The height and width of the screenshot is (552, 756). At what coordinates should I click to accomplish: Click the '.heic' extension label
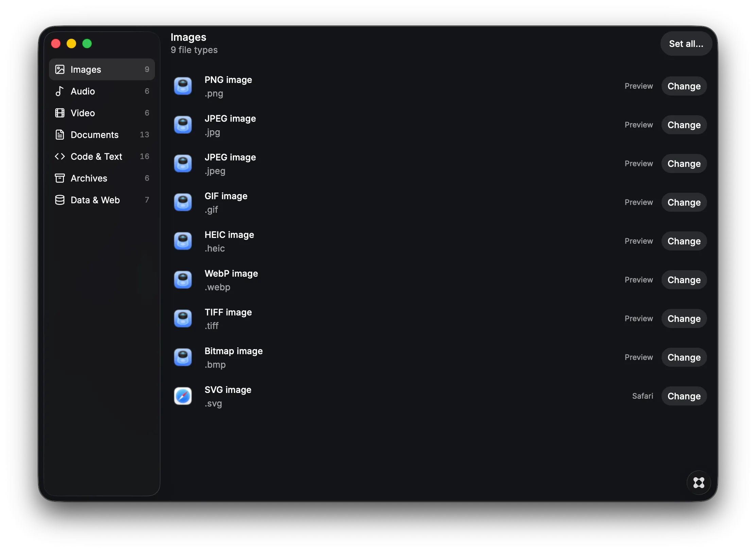point(215,248)
